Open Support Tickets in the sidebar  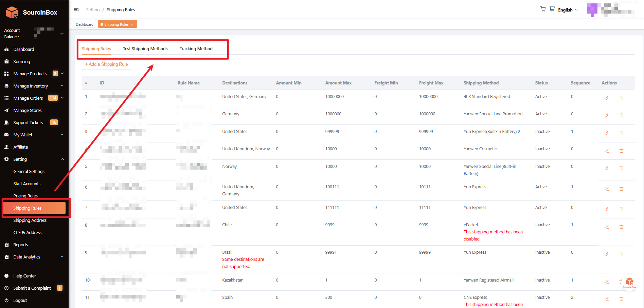point(28,122)
